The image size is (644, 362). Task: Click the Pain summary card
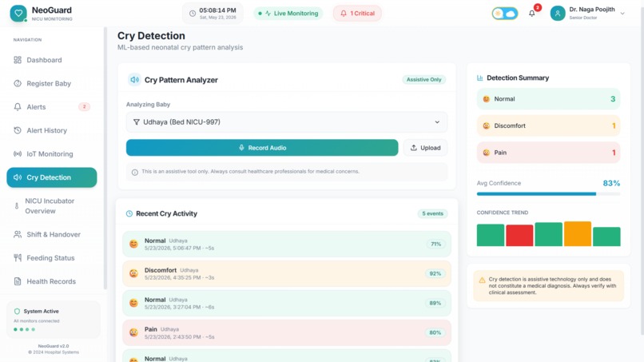[548, 153]
